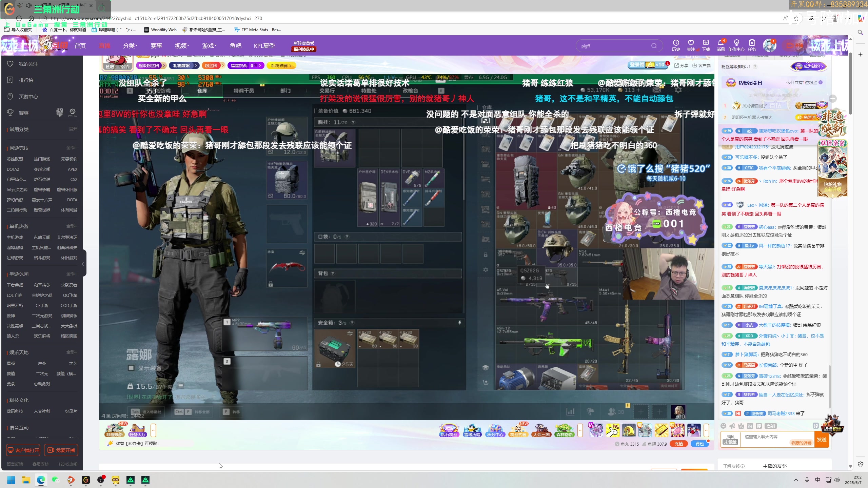Open the 三角洲行动 category link
Image resolution: width=868 pixels, height=488 pixels.
[17, 210]
